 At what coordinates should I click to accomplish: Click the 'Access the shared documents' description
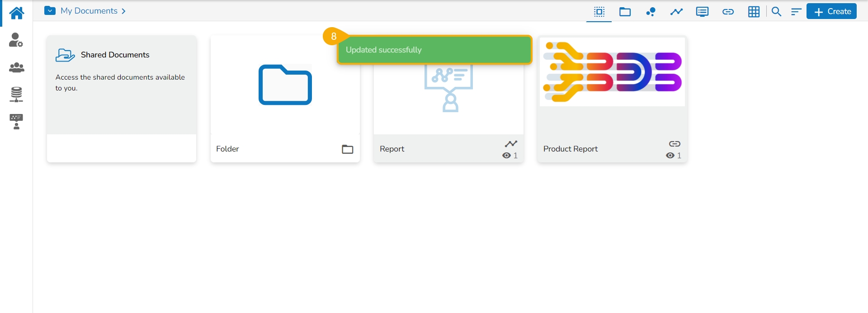coord(120,83)
